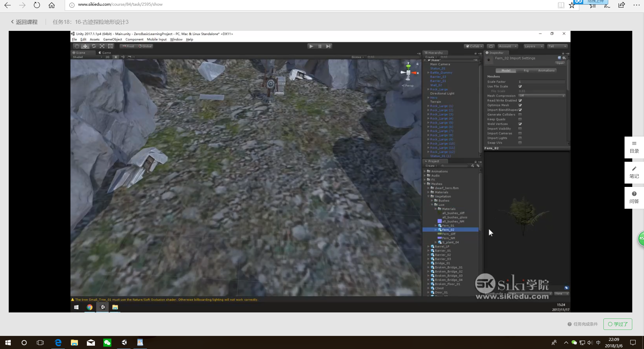Enable Keep Quads checkbox
Image resolution: width=644 pixels, height=349 pixels.
(x=520, y=119)
